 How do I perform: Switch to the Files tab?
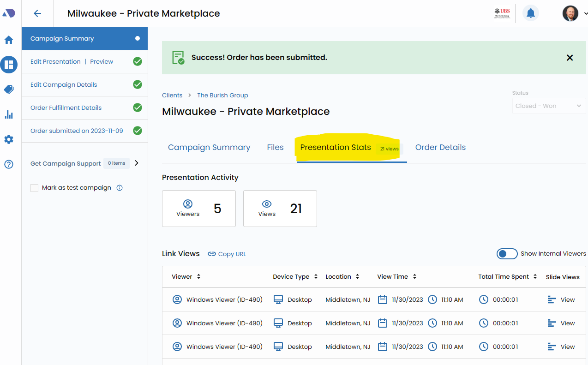pos(275,148)
